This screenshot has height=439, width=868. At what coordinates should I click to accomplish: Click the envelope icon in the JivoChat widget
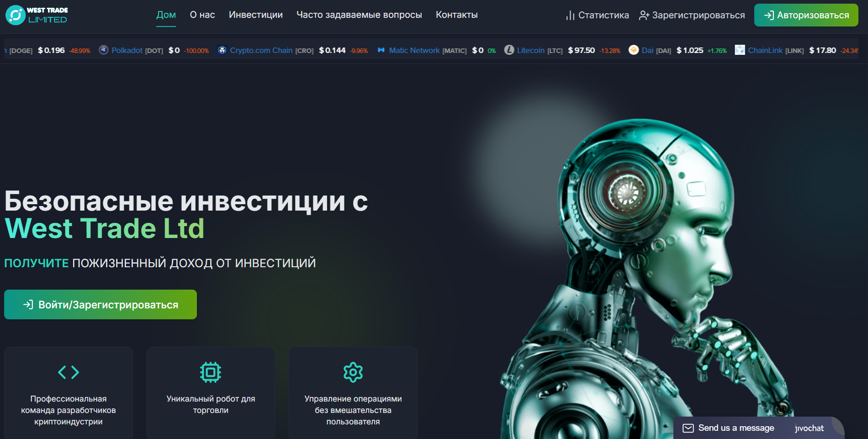pos(688,428)
